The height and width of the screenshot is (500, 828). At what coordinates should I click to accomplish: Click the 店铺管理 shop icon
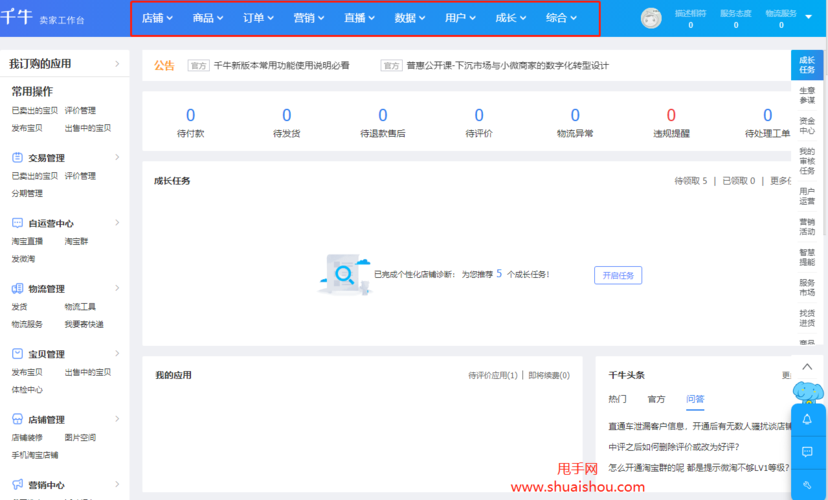point(17,419)
